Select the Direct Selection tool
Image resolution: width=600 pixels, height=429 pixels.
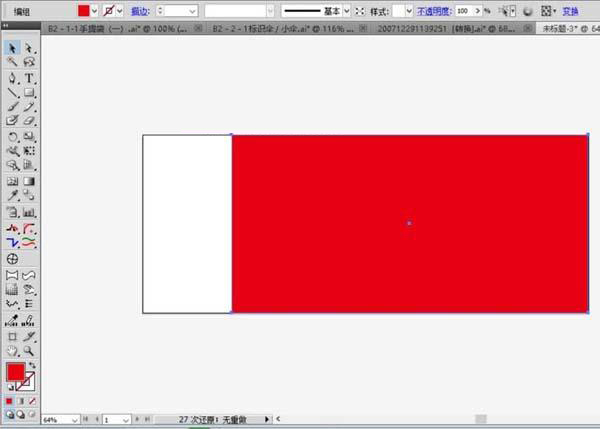(x=29, y=48)
